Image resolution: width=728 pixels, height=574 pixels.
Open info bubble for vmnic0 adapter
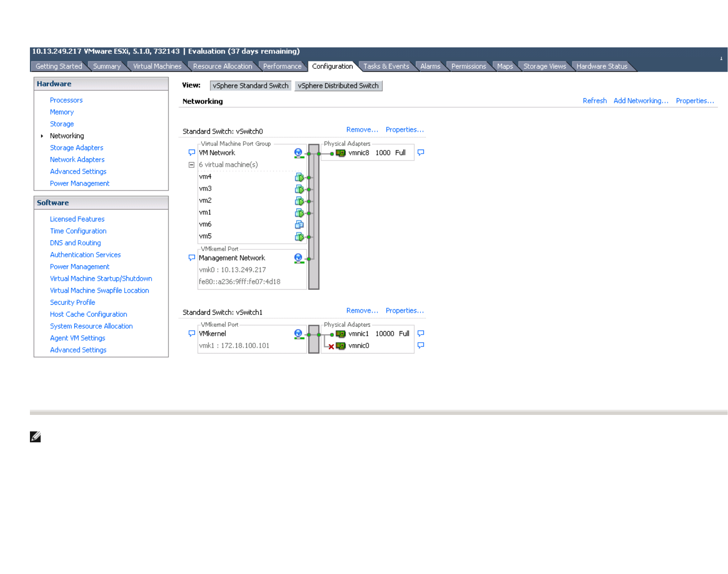point(421,346)
